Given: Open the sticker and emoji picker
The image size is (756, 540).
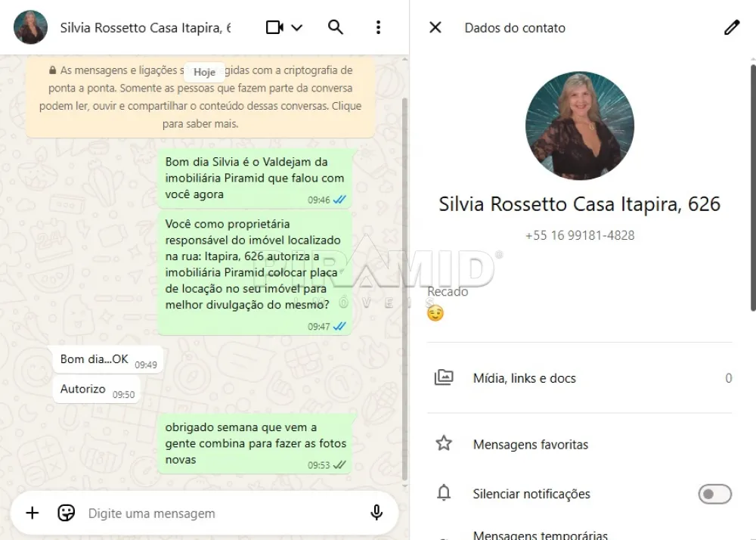Looking at the screenshot, I should (x=67, y=514).
